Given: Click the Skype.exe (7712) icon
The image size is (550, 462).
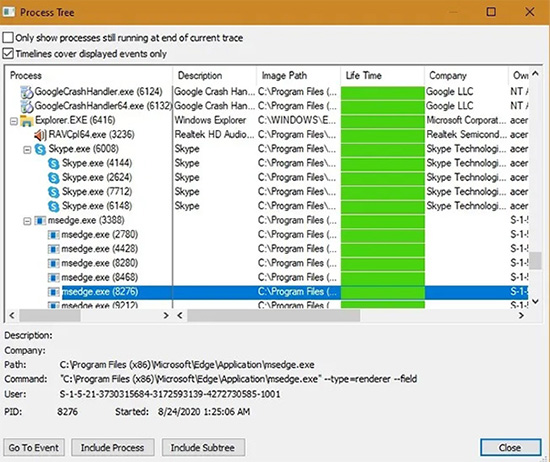Looking at the screenshot, I should tap(54, 192).
